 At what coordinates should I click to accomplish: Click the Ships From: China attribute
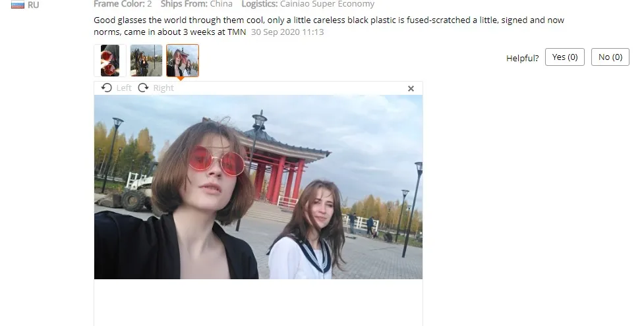pos(196,4)
